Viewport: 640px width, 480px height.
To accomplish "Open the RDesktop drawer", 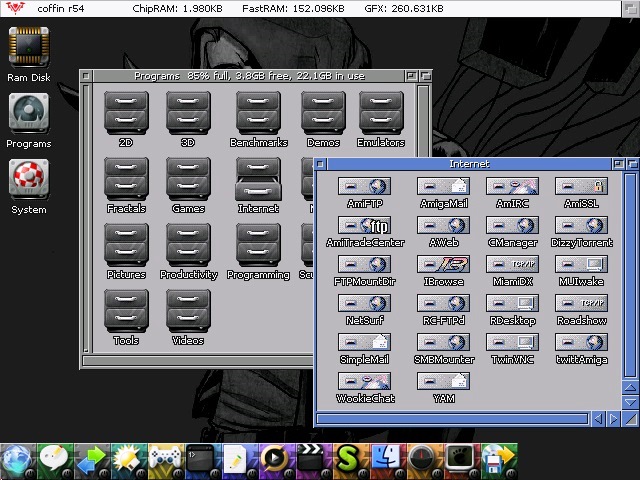I will click(x=512, y=303).
